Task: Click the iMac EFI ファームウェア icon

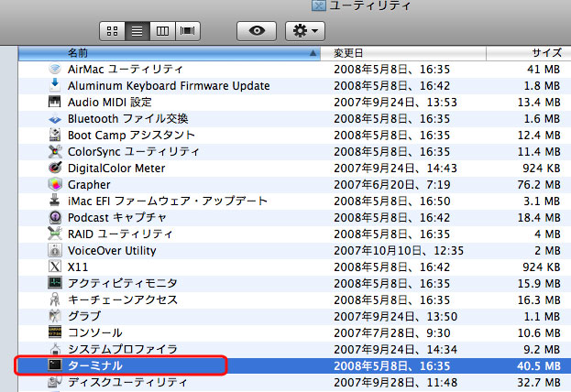Action: 55,201
